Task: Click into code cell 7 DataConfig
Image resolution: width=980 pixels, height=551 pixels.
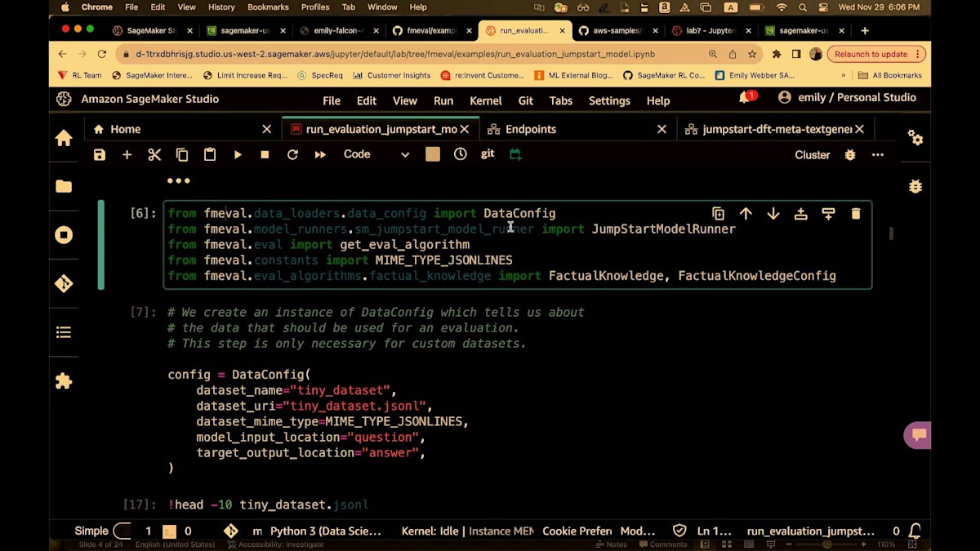Action: pos(519,390)
